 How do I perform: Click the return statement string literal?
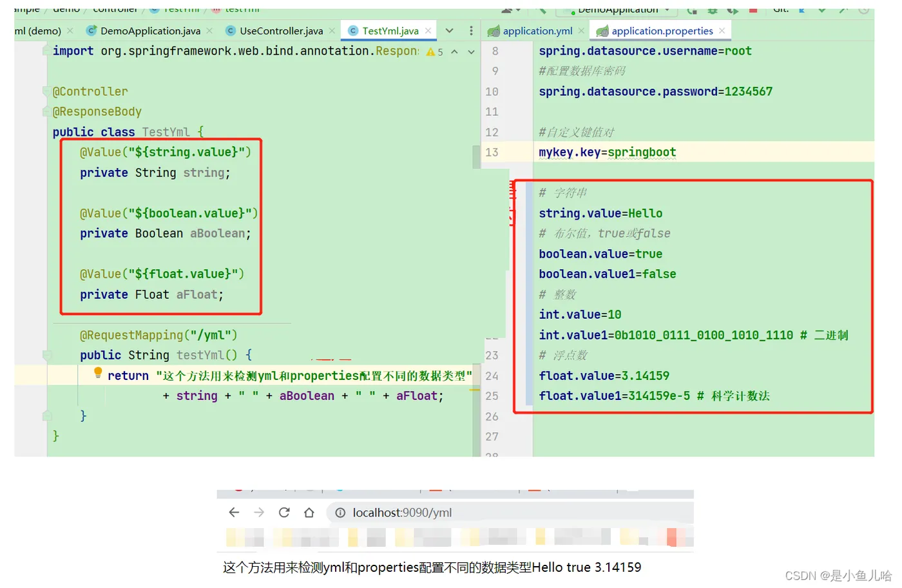(x=314, y=375)
